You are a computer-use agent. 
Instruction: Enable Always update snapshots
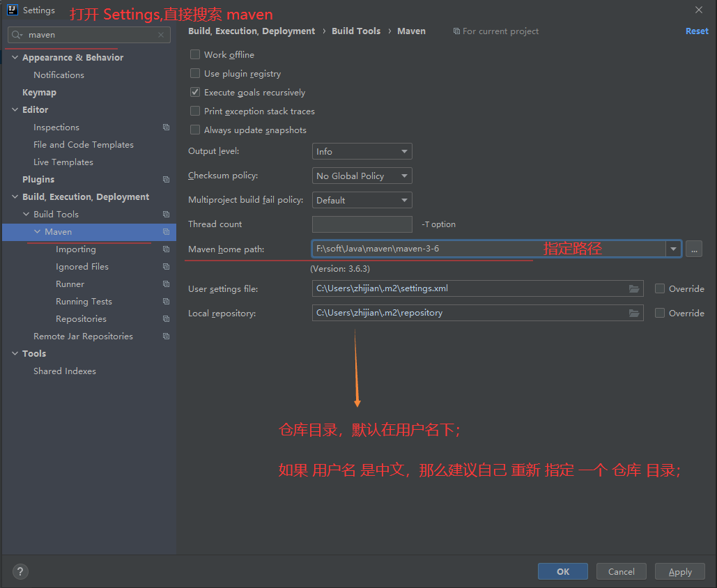pos(195,130)
